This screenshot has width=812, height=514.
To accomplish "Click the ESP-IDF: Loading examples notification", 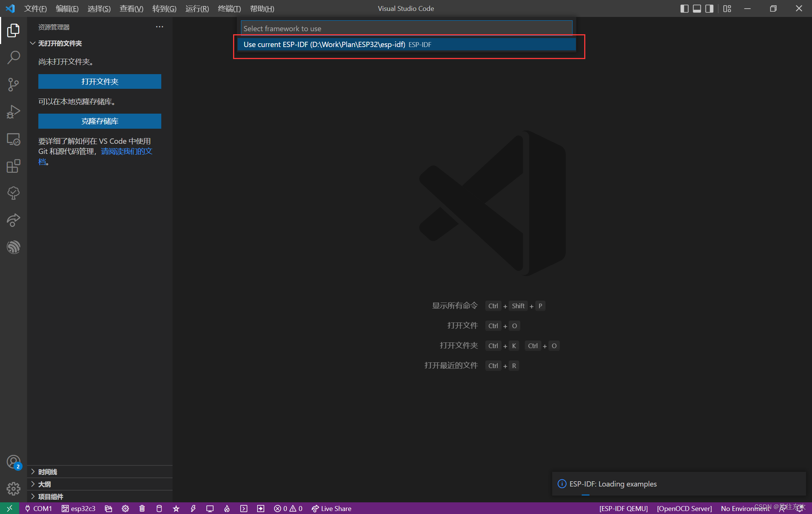I will coord(679,484).
